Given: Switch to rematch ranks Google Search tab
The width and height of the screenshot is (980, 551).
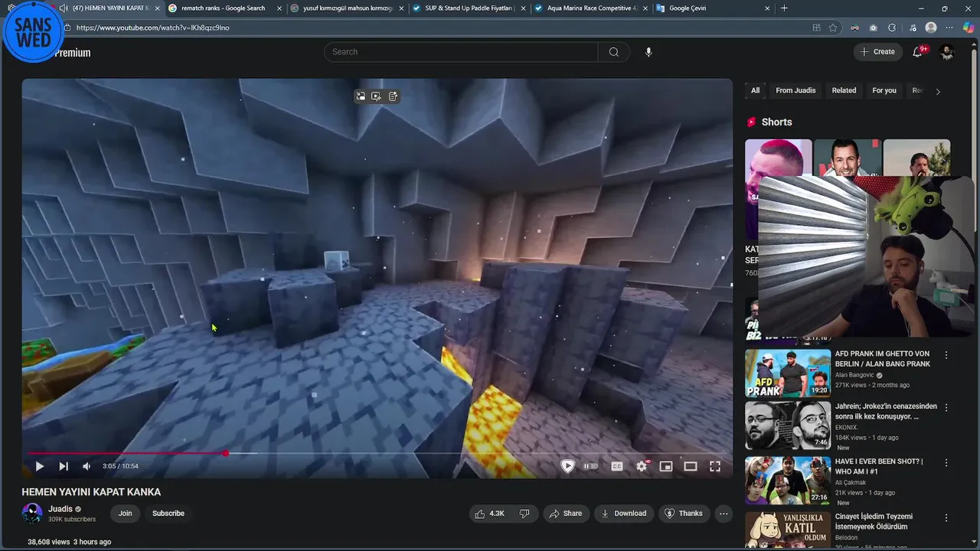Looking at the screenshot, I should click(x=223, y=8).
